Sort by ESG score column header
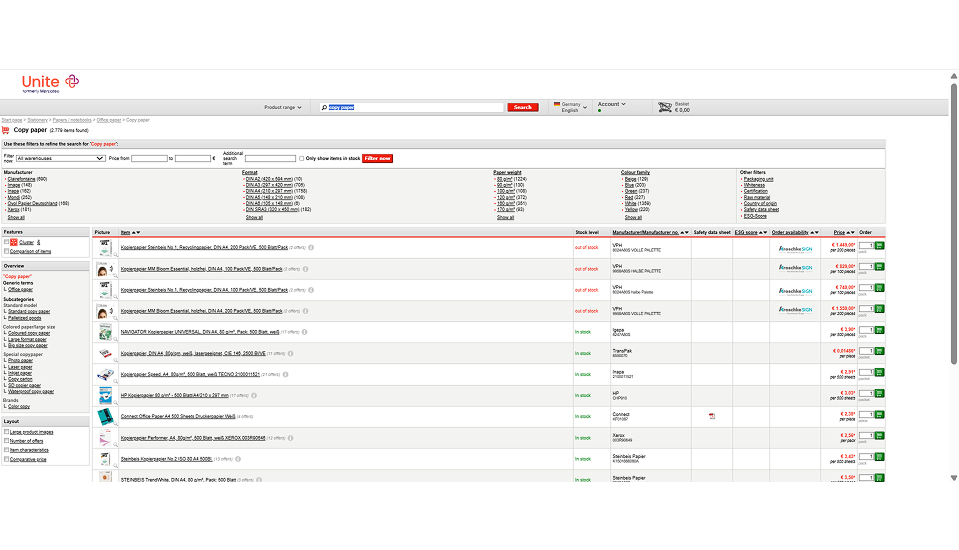Image resolution: width=959 pixels, height=550 pixels. click(746, 232)
